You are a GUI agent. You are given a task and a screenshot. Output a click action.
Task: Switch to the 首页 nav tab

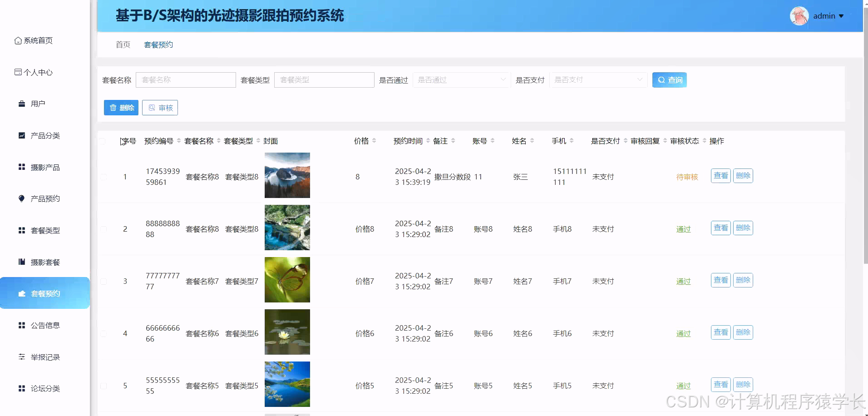click(x=123, y=44)
